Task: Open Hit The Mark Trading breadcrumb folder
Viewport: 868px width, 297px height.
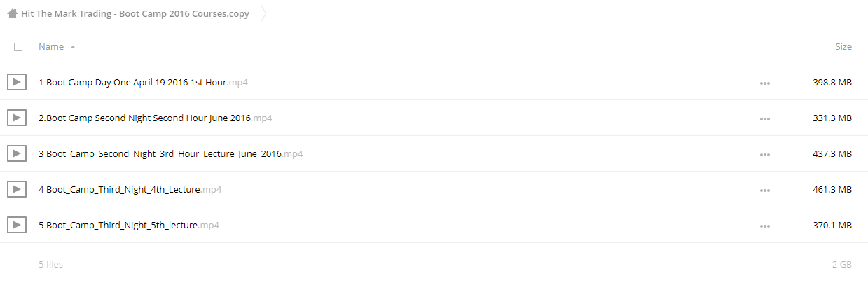Action: [135, 13]
